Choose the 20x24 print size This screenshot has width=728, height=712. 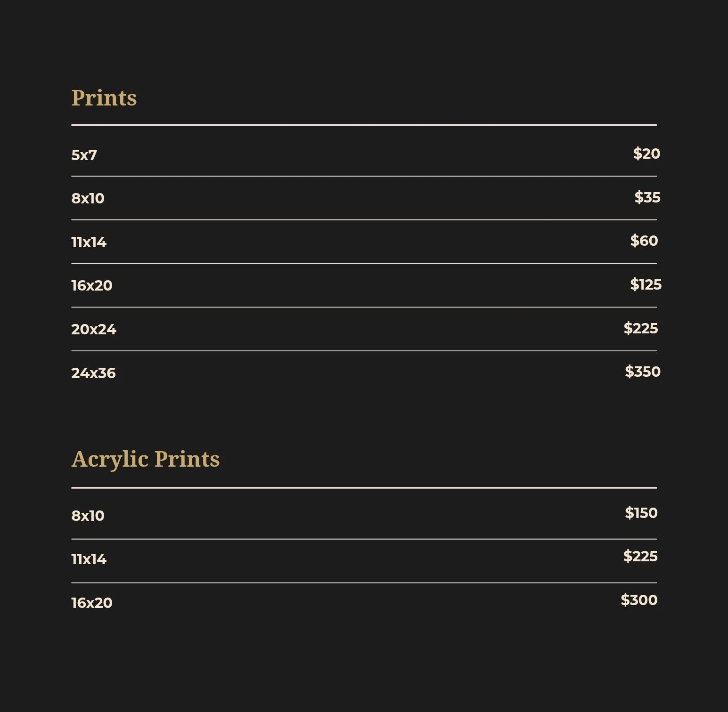94,329
